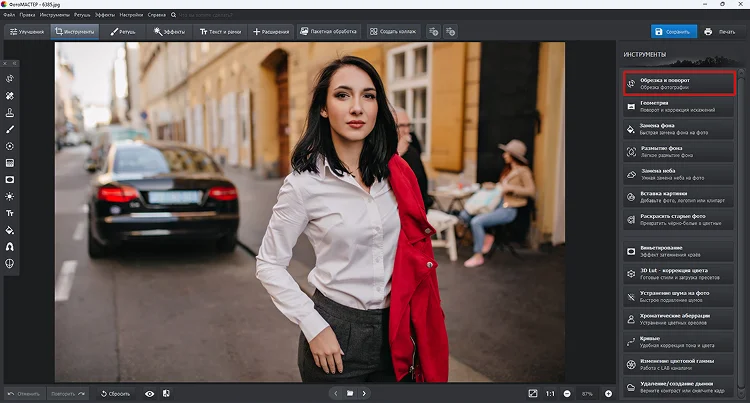Viewport: 750px width, 403px height.
Task: Open Хроматические аберрации tool
Action: 679,319
